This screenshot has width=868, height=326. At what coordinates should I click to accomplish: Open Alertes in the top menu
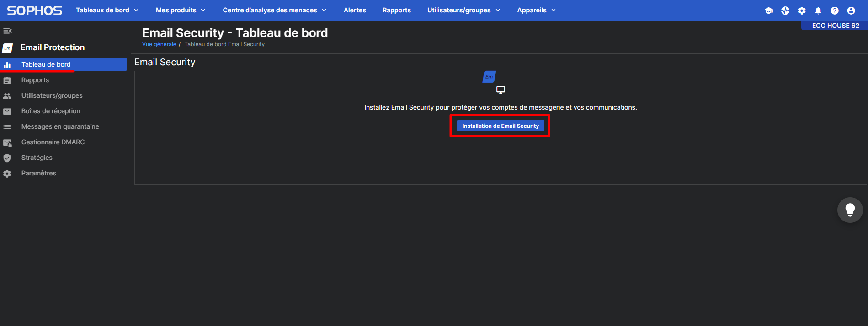(x=355, y=10)
